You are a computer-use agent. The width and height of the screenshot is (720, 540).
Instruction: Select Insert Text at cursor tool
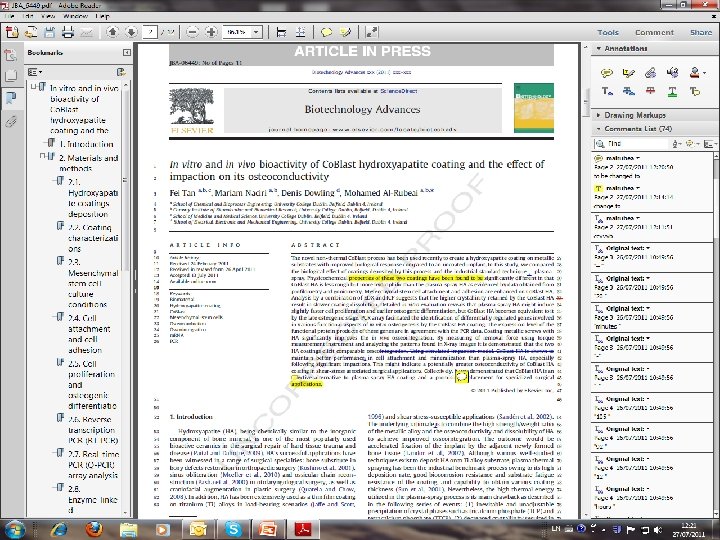click(607, 91)
